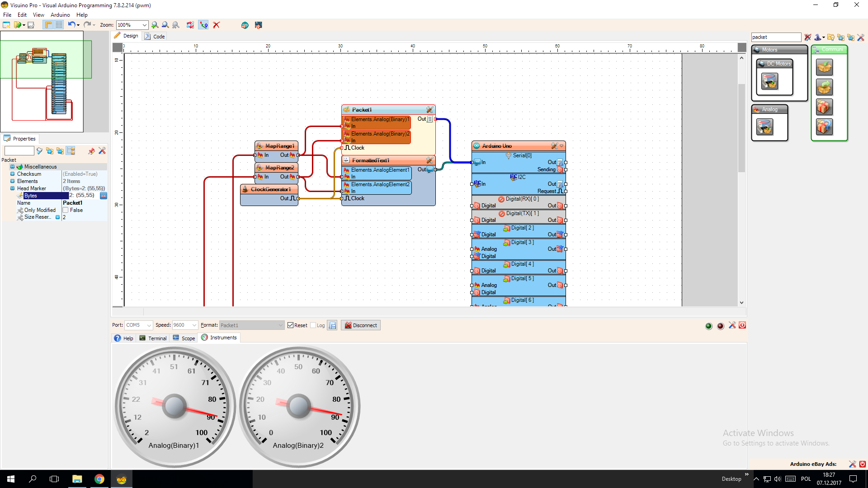
Task: Click the properties filter funnel icon
Action: (x=40, y=151)
